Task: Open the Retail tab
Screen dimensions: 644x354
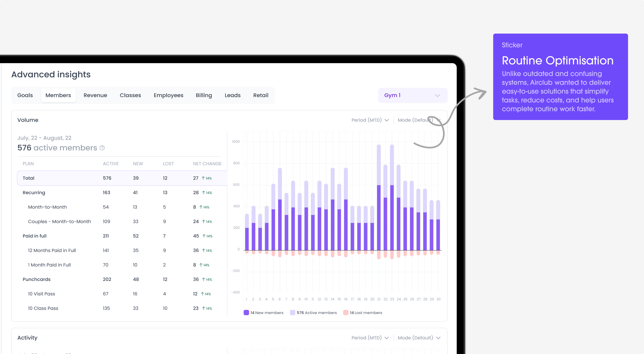Action: pyautogui.click(x=261, y=95)
